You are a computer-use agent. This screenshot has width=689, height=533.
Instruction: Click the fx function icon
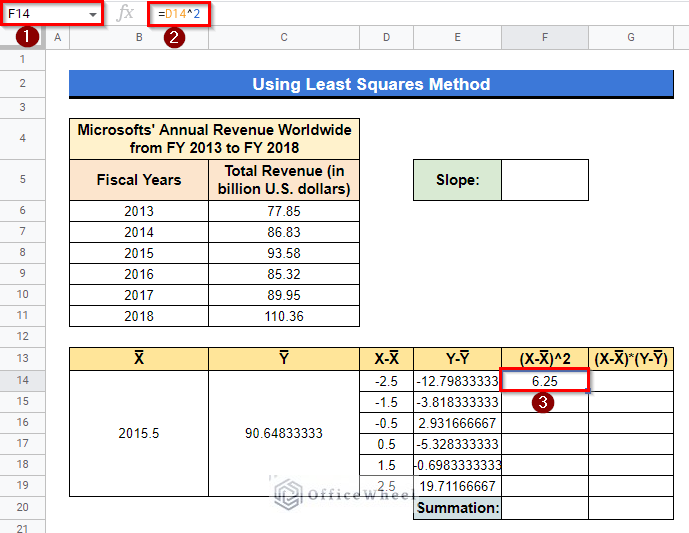[125, 14]
